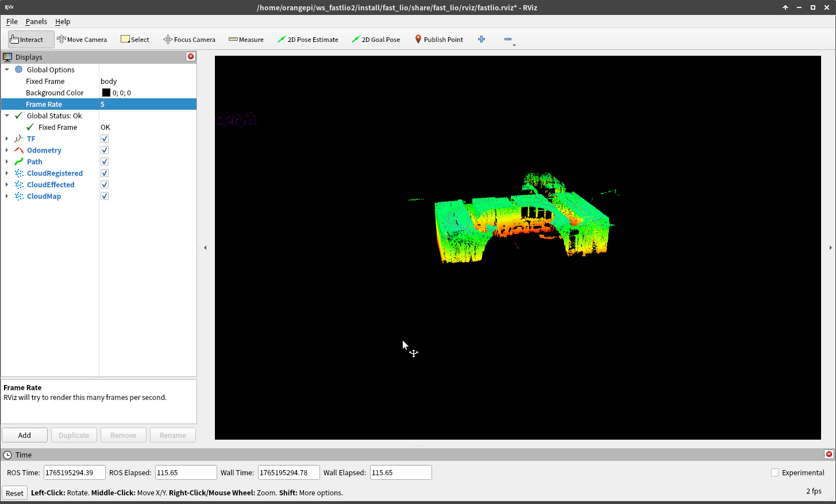Image resolution: width=836 pixels, height=504 pixels.
Task: Click the Time panel clock icon
Action: coord(7,455)
